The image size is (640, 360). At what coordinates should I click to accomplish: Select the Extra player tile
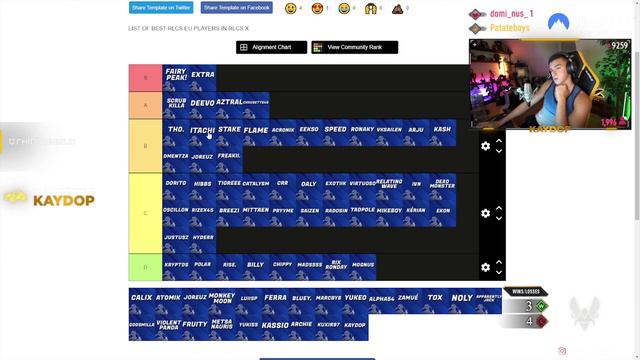[x=203, y=78]
